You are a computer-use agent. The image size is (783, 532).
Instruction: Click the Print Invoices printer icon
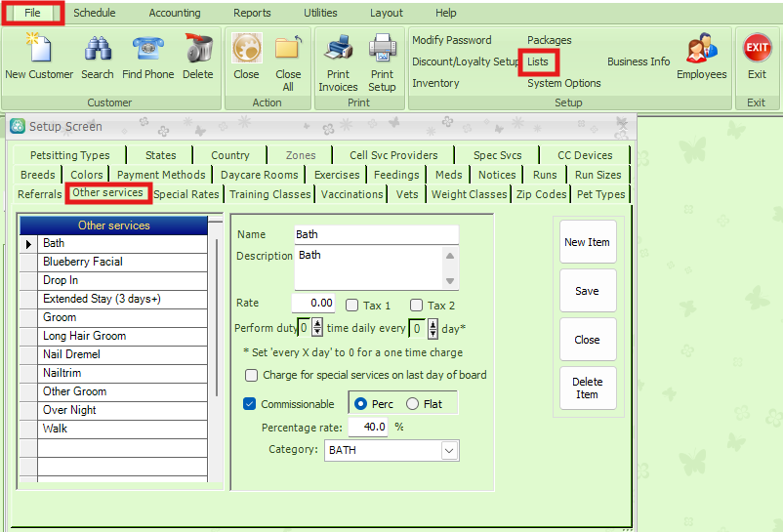tap(338, 49)
